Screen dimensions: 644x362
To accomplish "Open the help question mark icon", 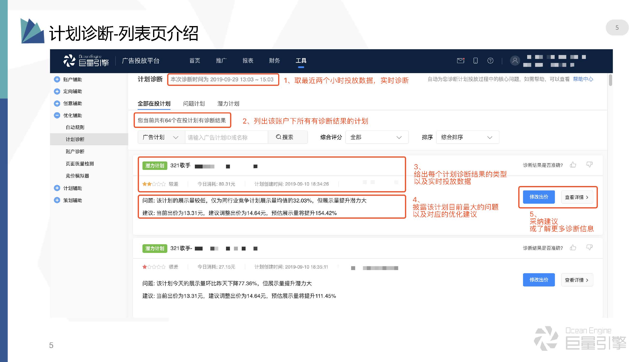I will tap(490, 61).
